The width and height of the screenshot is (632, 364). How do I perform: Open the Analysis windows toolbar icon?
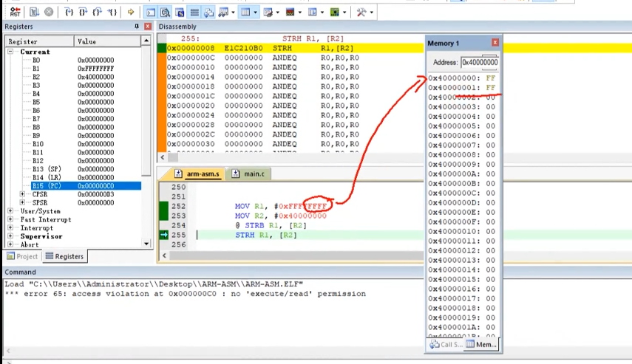[290, 13]
